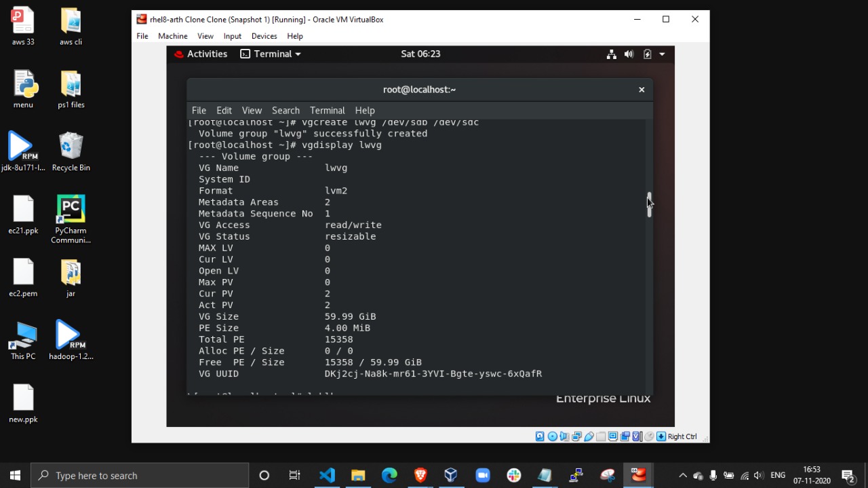Open the hard disk activity indicator in VirtualBox status bar
Screen dimensions: 868x488
click(x=540, y=436)
